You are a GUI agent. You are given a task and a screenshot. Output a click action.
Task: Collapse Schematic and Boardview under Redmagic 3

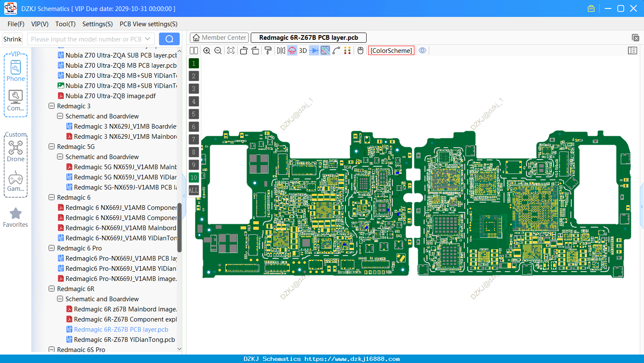(60, 116)
